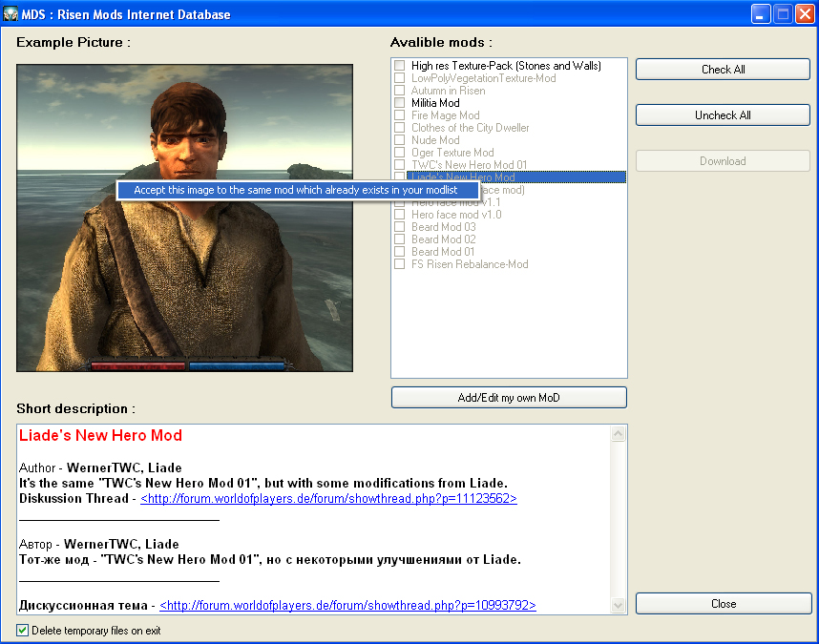This screenshot has width=819, height=644.
Task: Click the Check All button
Action: point(723,70)
